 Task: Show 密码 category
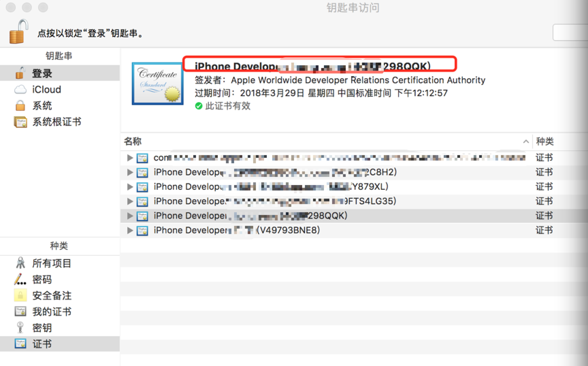(x=60, y=279)
